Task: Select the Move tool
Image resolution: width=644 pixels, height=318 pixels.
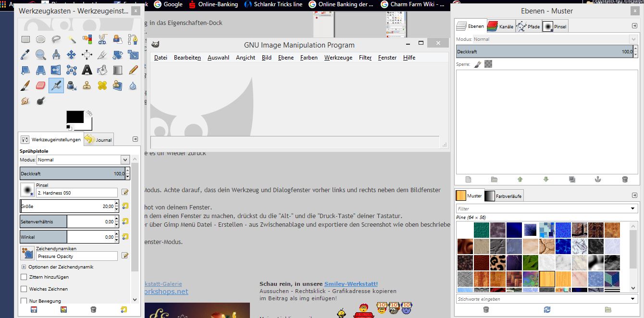Action: (x=72, y=55)
